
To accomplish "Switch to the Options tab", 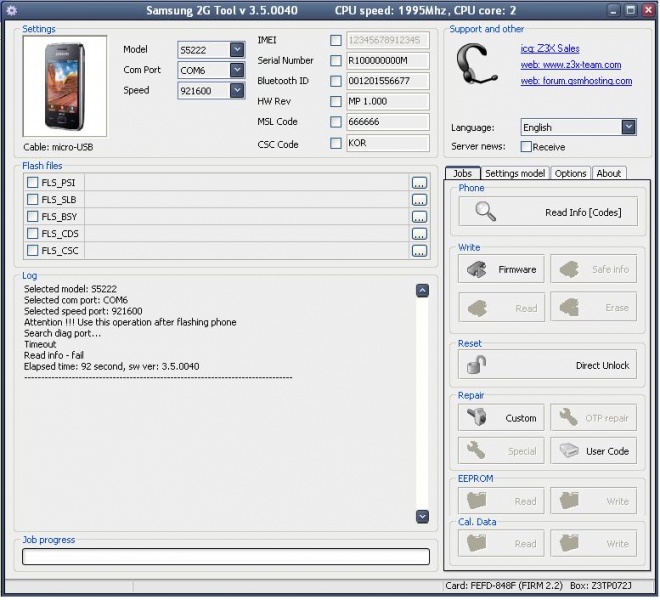I will (x=570, y=173).
